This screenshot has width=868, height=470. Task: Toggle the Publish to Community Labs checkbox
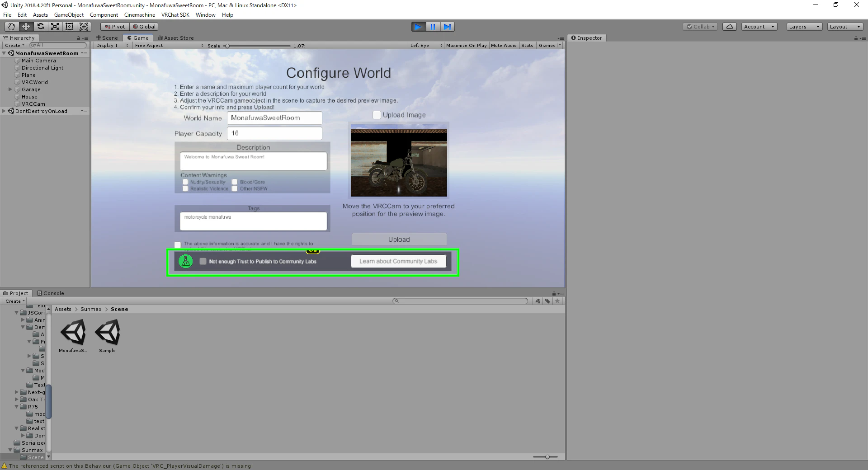[x=203, y=261]
